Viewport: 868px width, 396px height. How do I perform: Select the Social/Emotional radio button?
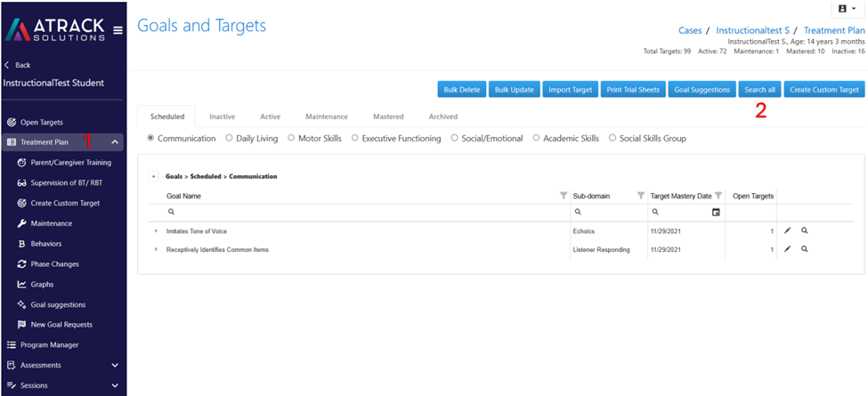pyautogui.click(x=455, y=138)
